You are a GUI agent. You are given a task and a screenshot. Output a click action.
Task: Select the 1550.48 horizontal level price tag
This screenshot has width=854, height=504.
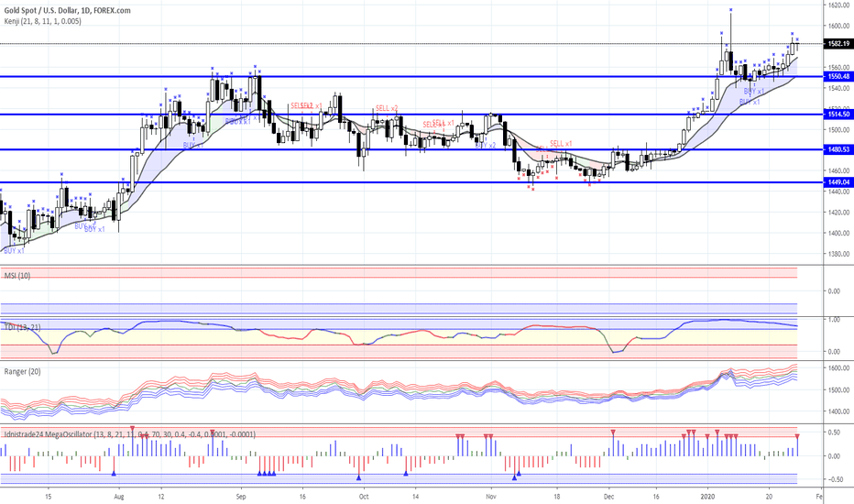pyautogui.click(x=838, y=77)
